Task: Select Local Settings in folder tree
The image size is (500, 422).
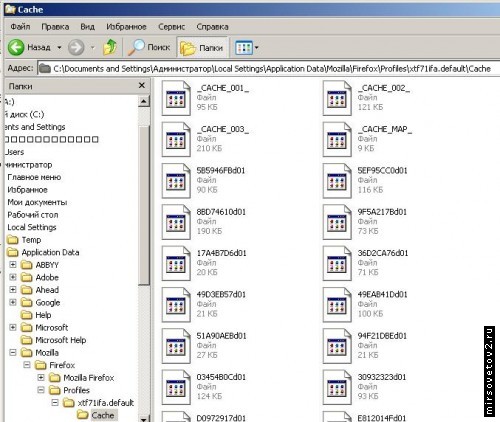Action: click(x=32, y=227)
